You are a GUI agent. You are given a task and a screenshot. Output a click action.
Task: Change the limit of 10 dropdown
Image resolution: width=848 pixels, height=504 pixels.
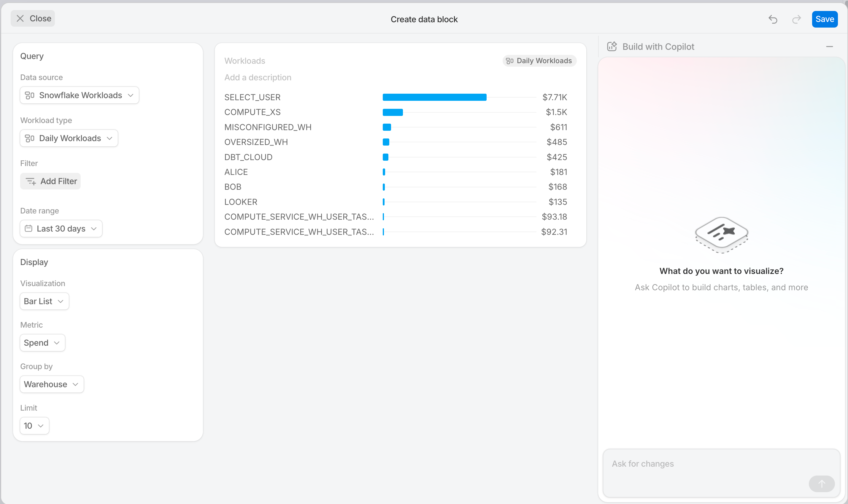[x=35, y=425]
